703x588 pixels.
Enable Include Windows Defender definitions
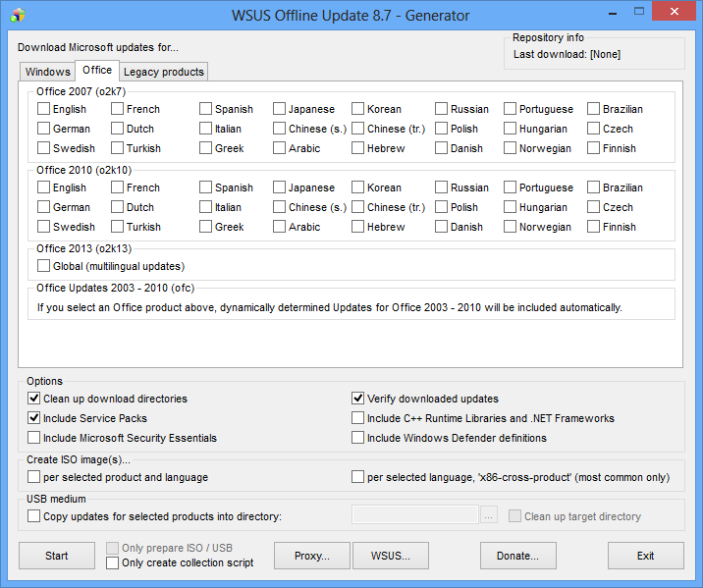(x=358, y=438)
